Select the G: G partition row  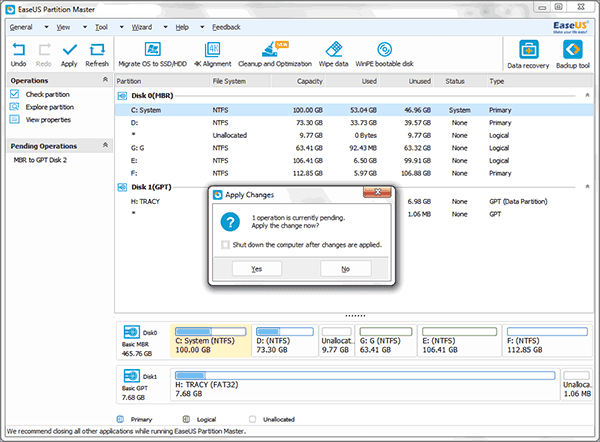[x=354, y=148]
